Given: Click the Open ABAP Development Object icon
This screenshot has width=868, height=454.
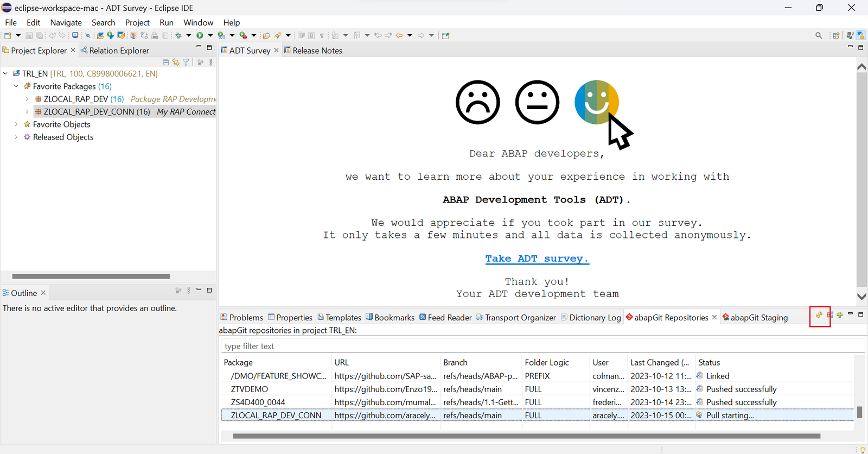Looking at the screenshot, I should click(x=100, y=35).
